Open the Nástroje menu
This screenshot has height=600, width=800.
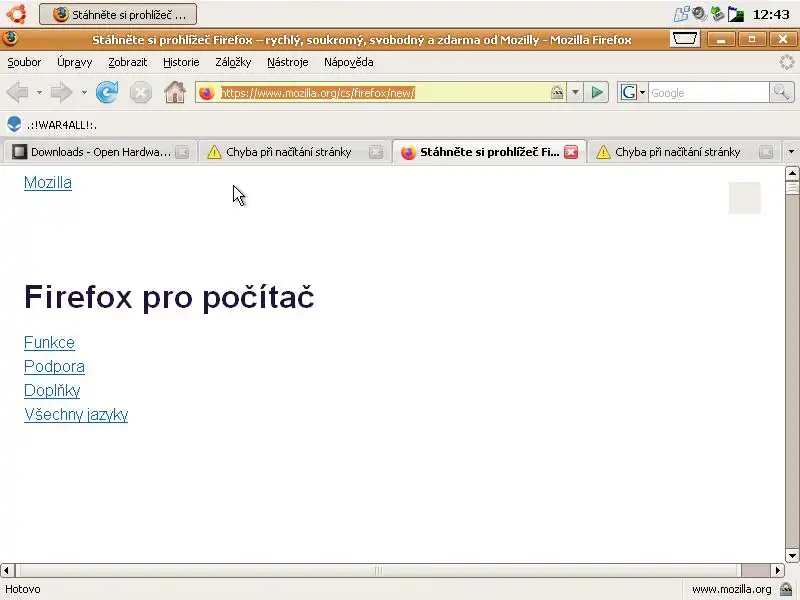pyautogui.click(x=288, y=62)
